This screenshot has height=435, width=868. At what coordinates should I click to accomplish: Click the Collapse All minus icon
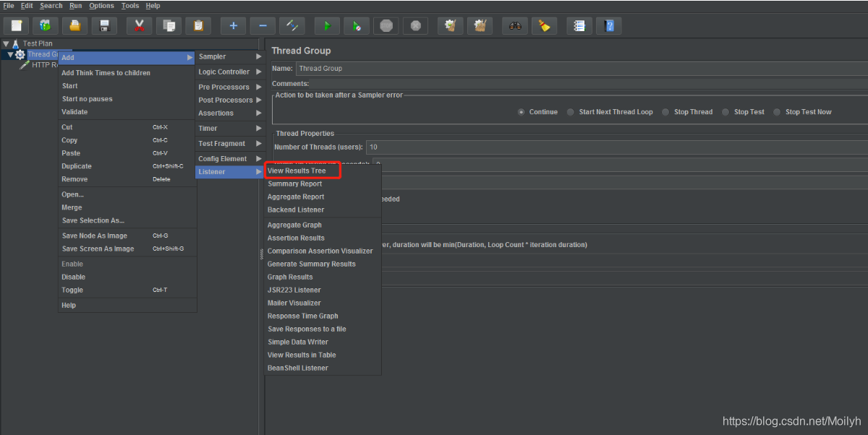262,26
